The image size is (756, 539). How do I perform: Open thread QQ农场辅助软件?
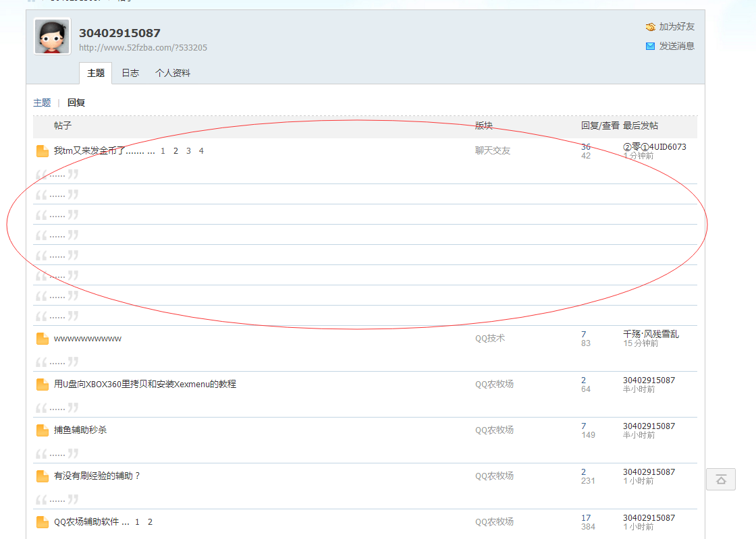[x=86, y=521]
